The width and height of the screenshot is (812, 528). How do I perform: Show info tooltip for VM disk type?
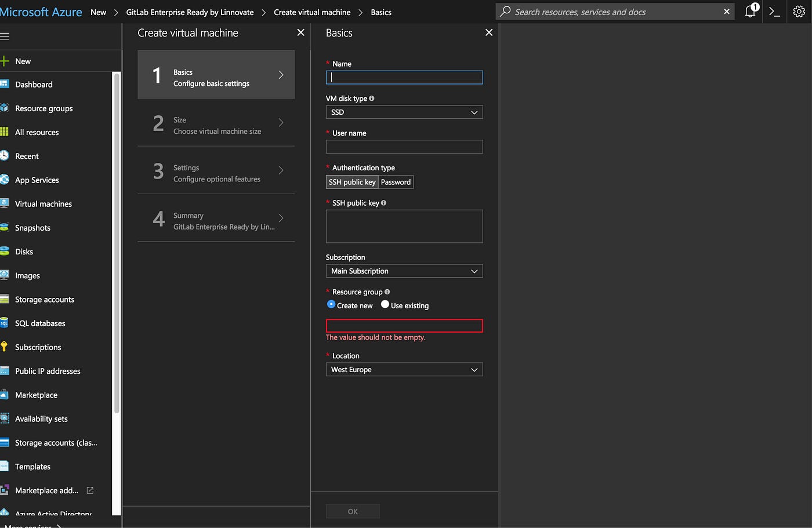tap(372, 99)
